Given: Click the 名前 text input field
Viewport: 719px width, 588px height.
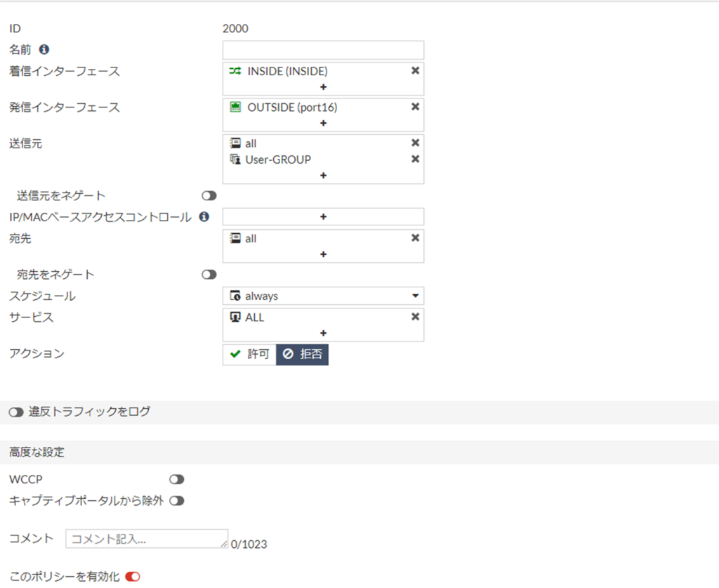Looking at the screenshot, I should pos(323,50).
